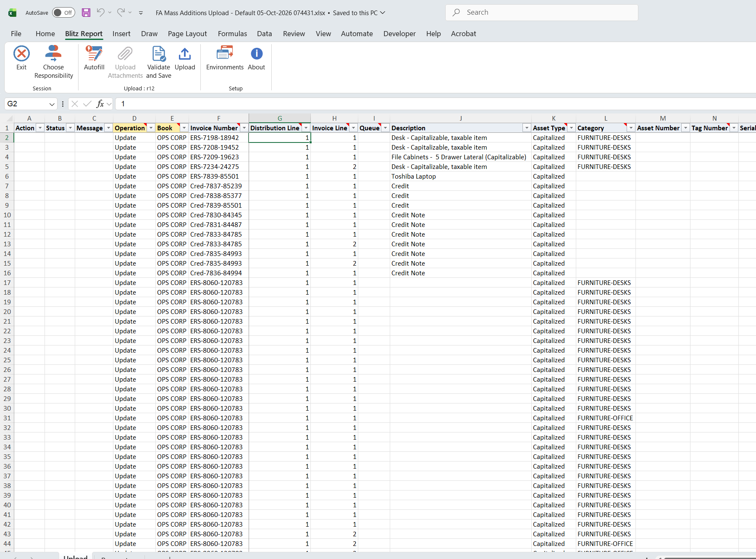
Task: Click in the formula bar
Action: coord(436,104)
